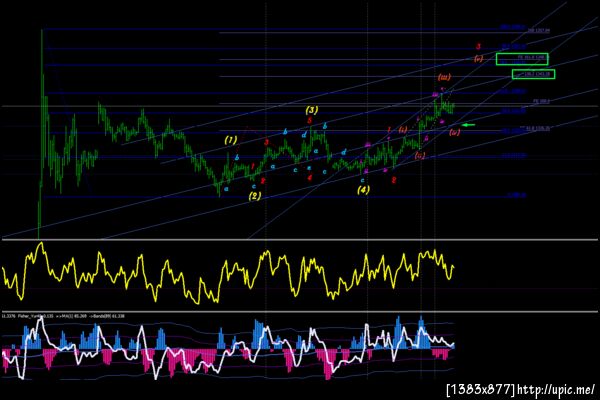Click the orange (v) wave label
This screenshot has width=600, height=400.
478,59
